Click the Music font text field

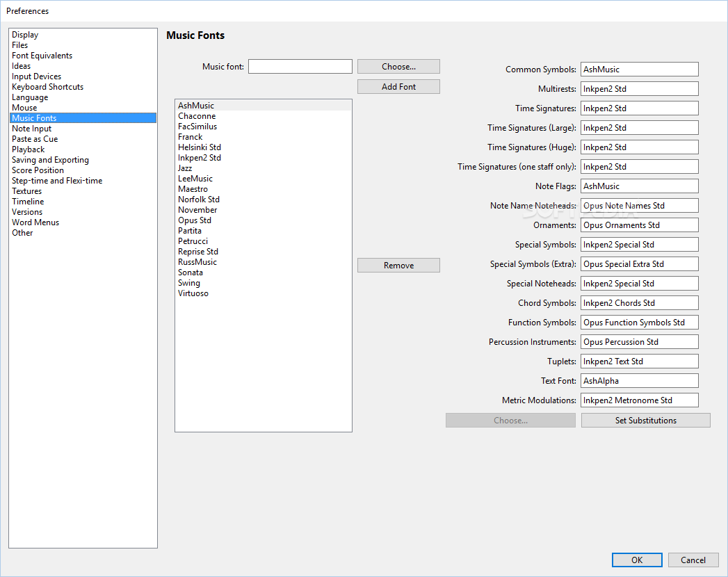coord(300,66)
